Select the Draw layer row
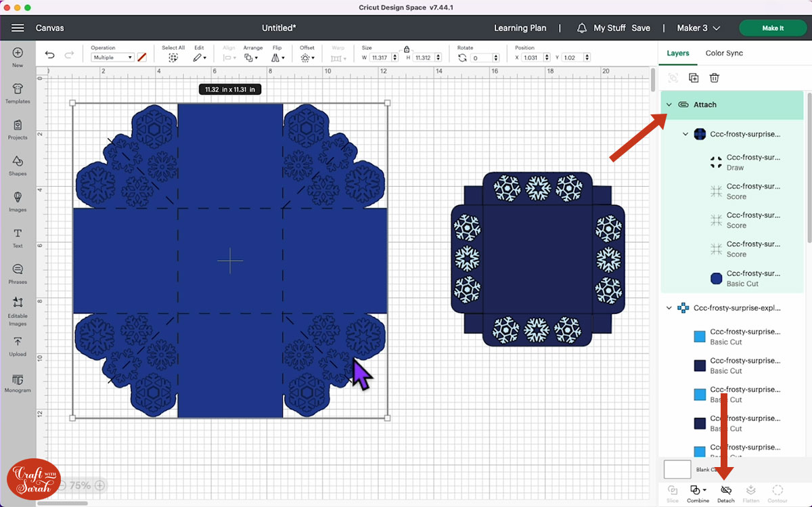 click(x=732, y=162)
